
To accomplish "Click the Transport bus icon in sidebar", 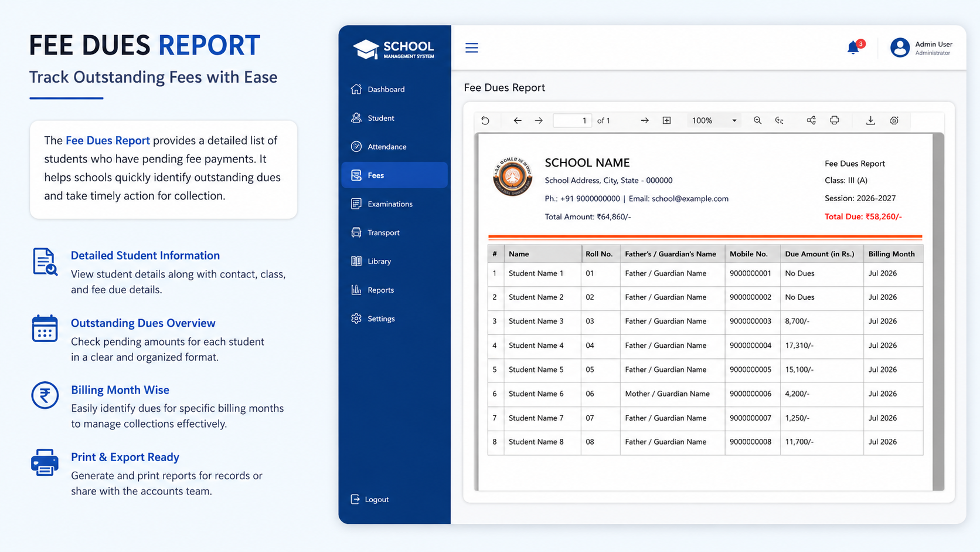I will point(356,232).
